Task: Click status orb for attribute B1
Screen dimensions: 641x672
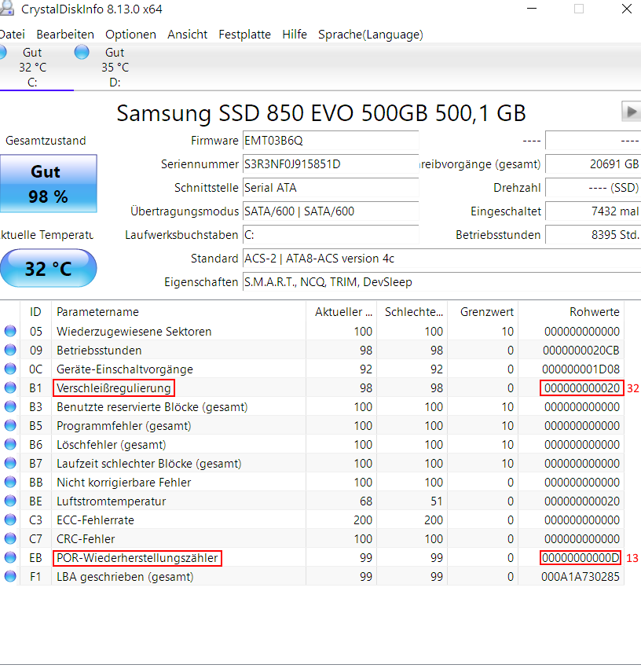Action: pos(10,387)
